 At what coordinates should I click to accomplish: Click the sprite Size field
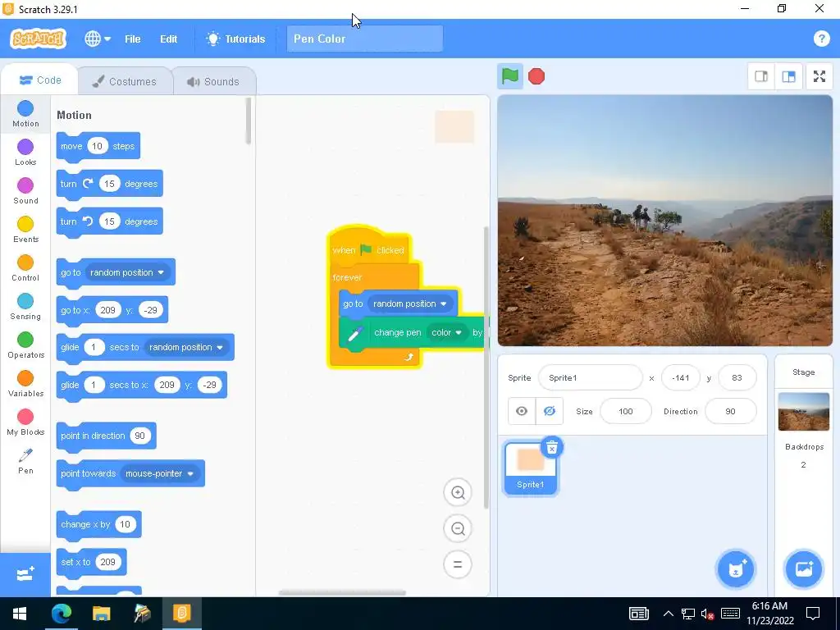point(626,412)
